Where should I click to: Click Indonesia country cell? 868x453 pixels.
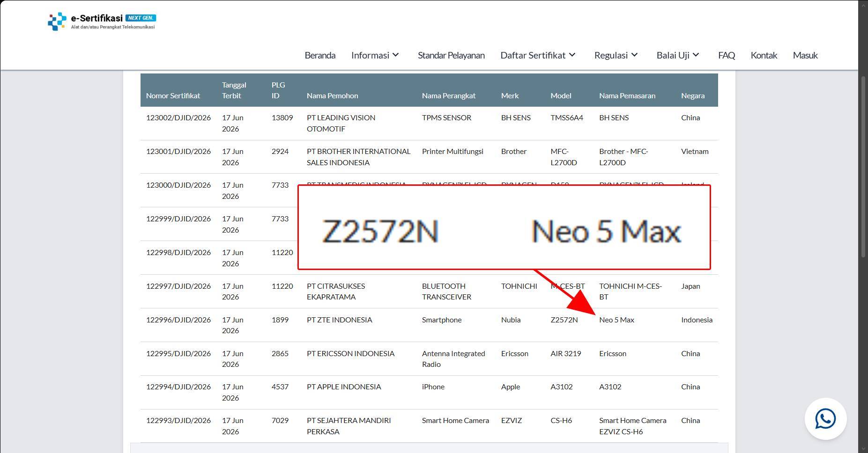697,320
